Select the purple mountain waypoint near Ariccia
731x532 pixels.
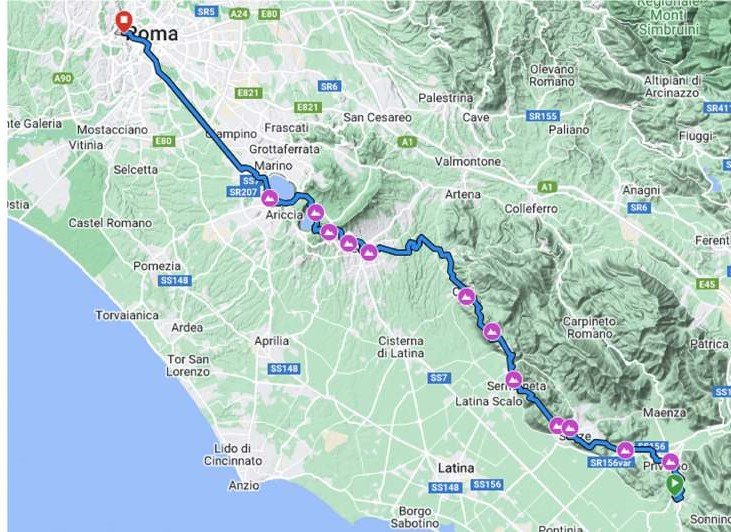click(269, 198)
